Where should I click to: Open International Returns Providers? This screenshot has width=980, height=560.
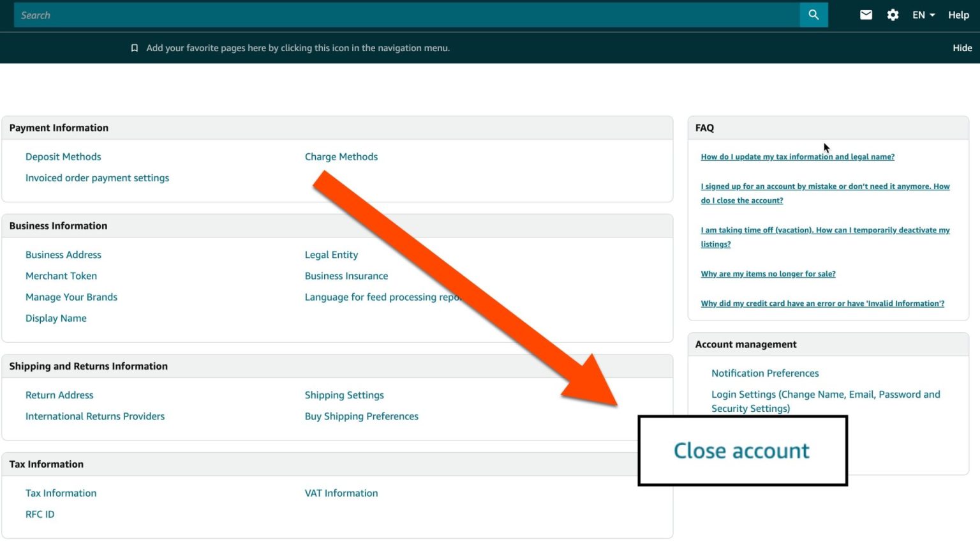point(94,416)
